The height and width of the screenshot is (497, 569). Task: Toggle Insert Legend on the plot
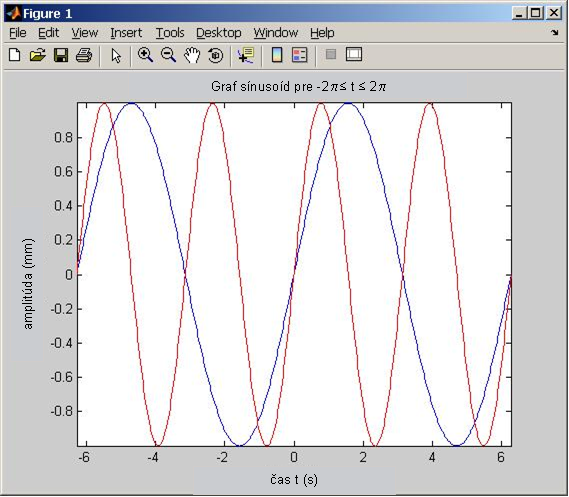coord(300,55)
